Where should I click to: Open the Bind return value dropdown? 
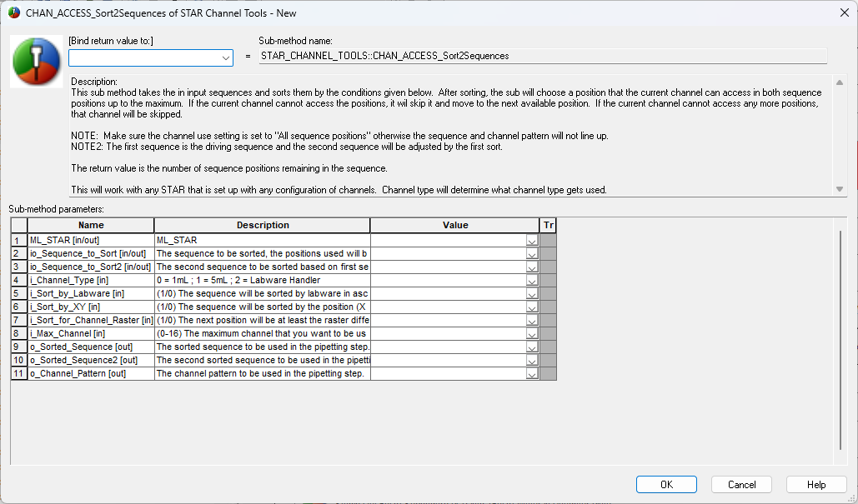pyautogui.click(x=226, y=57)
